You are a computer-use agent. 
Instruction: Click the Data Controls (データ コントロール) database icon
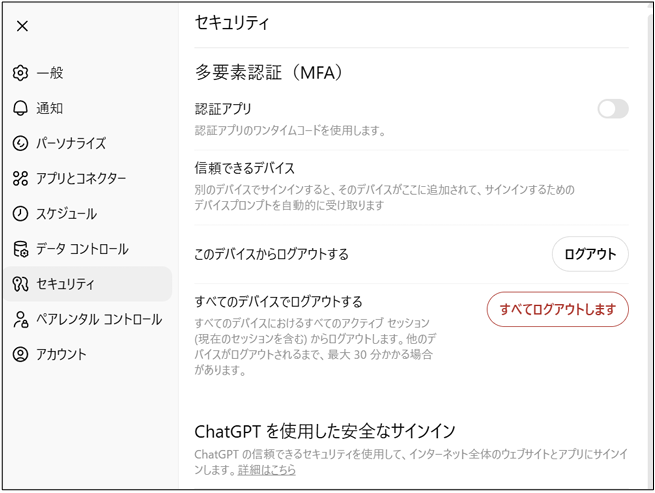[20, 249]
